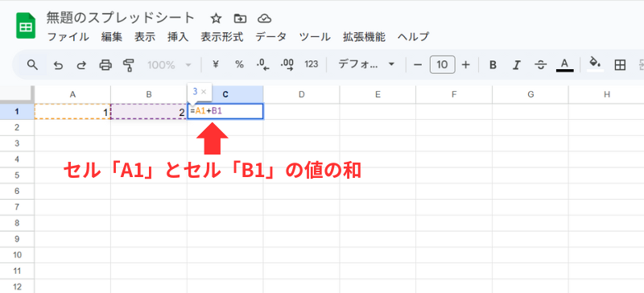Open the Google Sheets home icon
The image size is (644, 293).
[x=26, y=26]
